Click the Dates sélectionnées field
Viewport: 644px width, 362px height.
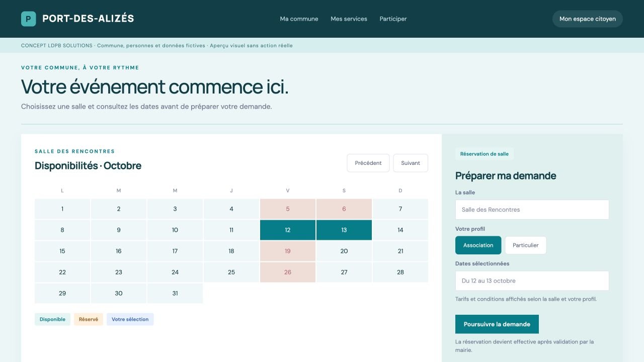tap(532, 281)
